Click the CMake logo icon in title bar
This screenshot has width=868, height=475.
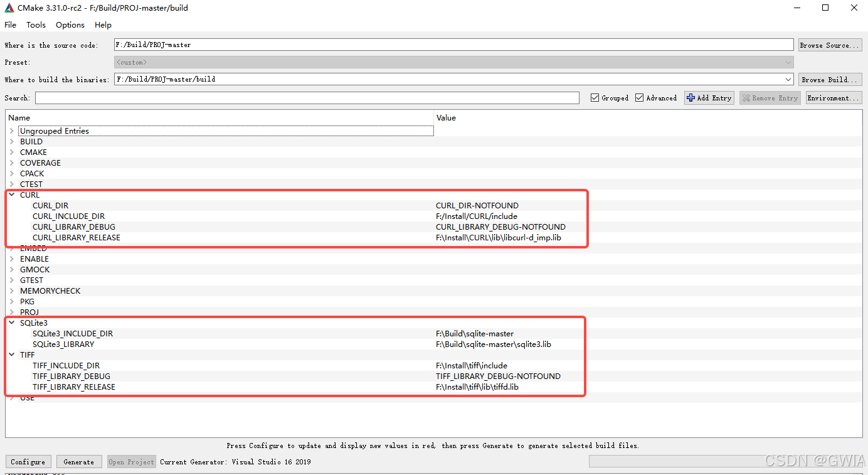point(9,8)
